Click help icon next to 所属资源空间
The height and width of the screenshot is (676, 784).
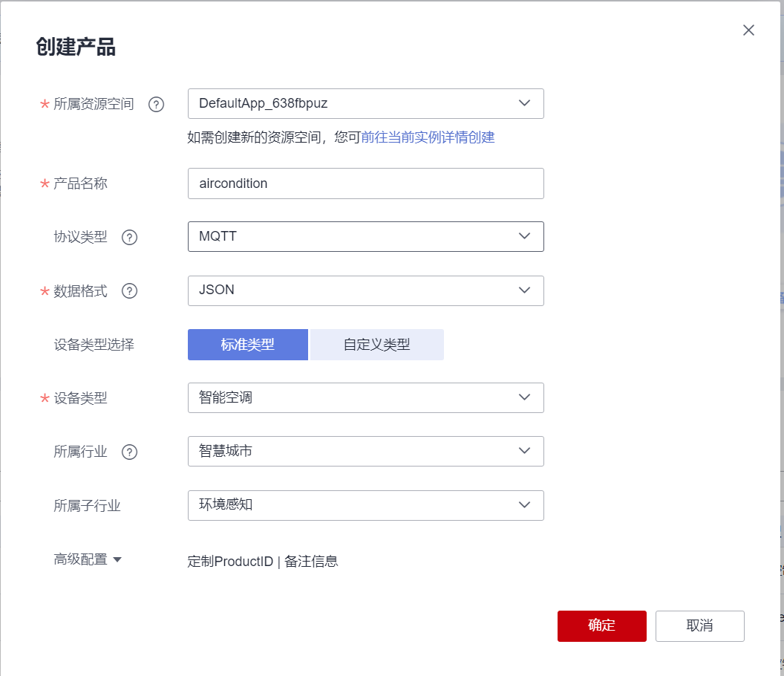click(x=156, y=105)
